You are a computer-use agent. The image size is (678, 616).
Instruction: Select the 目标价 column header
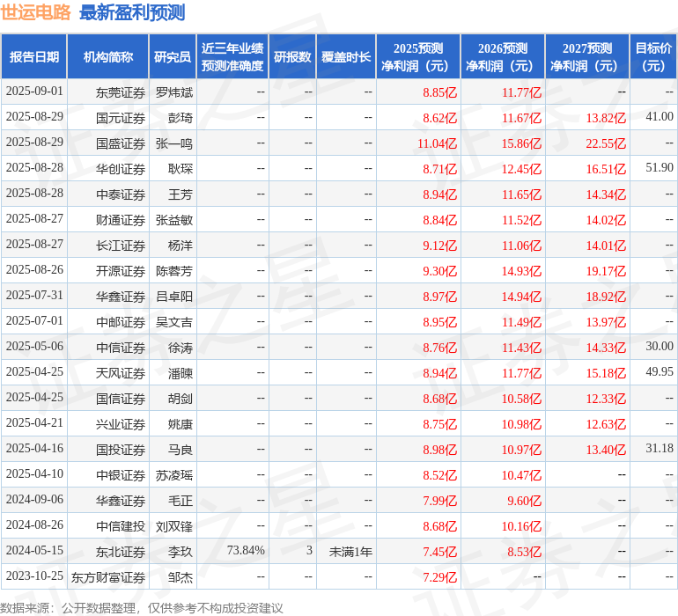[653, 56]
